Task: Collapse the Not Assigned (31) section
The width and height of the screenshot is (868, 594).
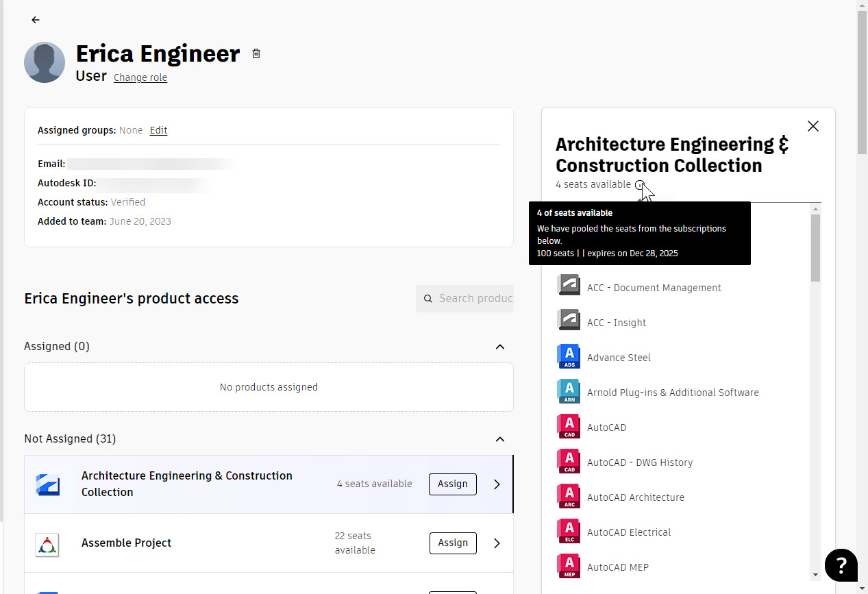Action: tap(500, 439)
